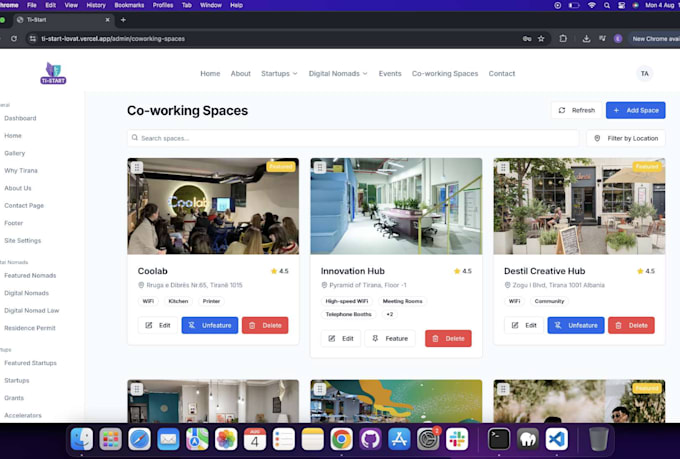Open the History menu in menu bar
The height and width of the screenshot is (459, 680).
pyautogui.click(x=96, y=5)
